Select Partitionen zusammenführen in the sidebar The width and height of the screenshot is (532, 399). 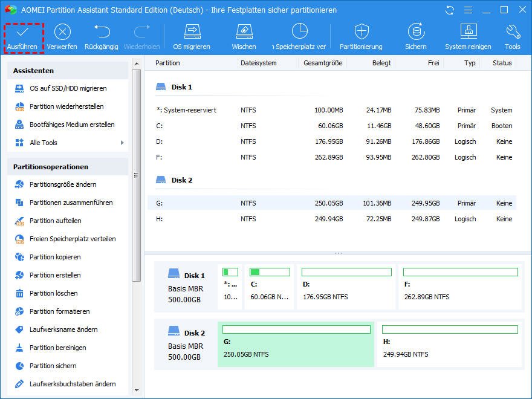71,203
